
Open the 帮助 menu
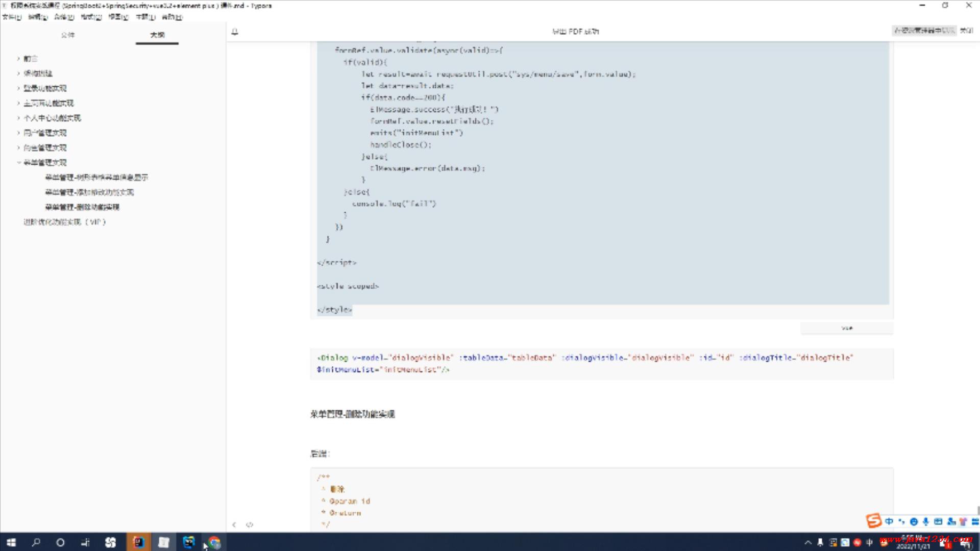tap(172, 17)
